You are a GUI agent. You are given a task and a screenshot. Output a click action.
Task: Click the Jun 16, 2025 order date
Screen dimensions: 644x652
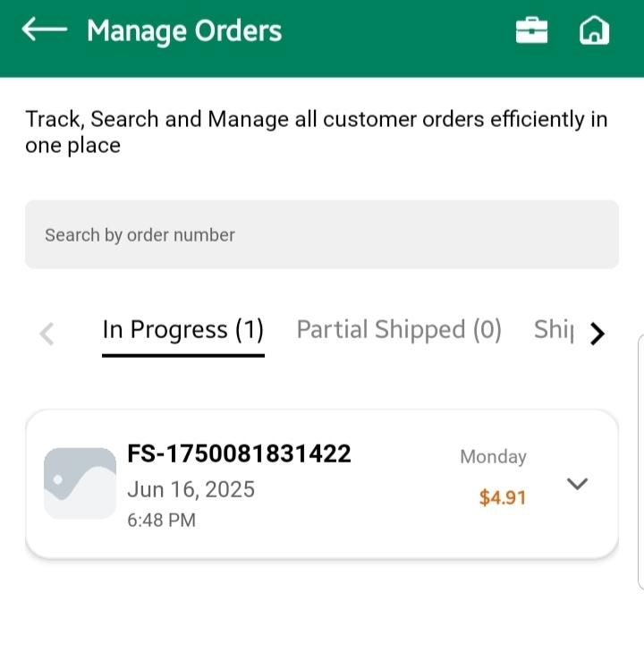[x=191, y=489]
